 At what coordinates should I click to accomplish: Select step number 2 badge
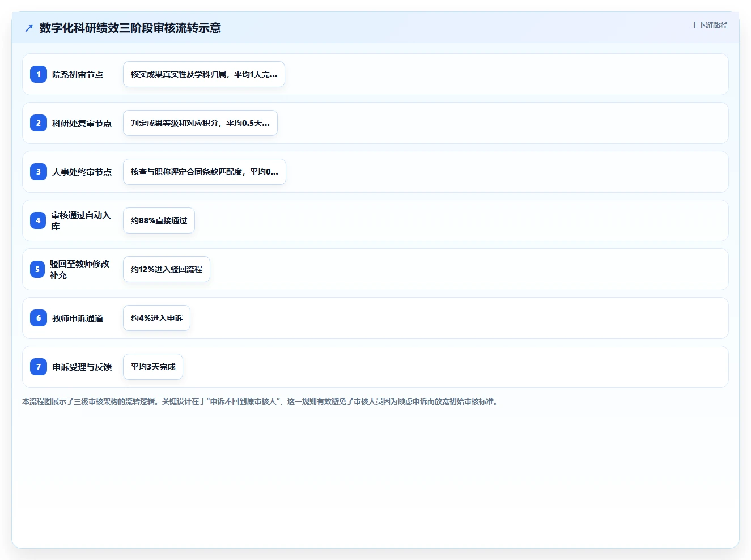39,123
